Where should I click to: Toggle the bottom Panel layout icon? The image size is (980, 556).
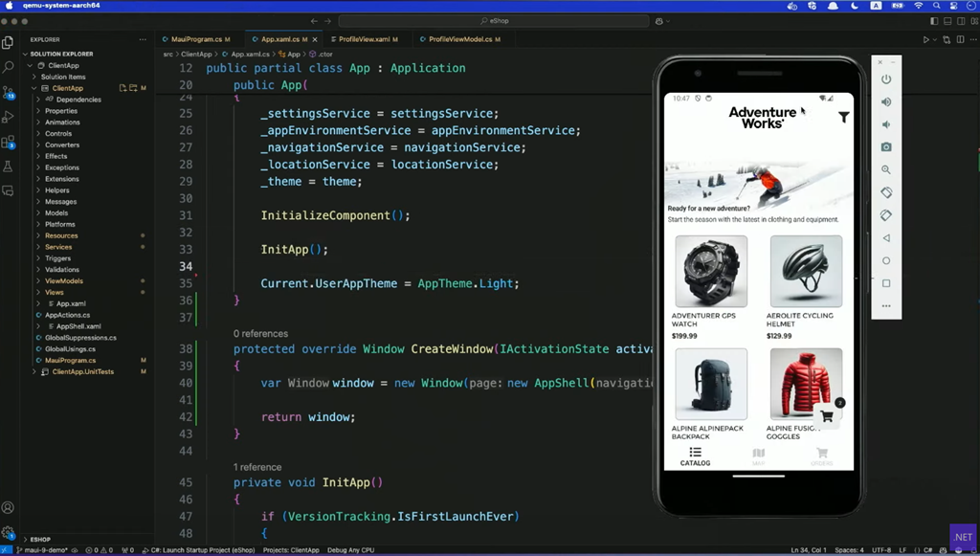coord(947,21)
